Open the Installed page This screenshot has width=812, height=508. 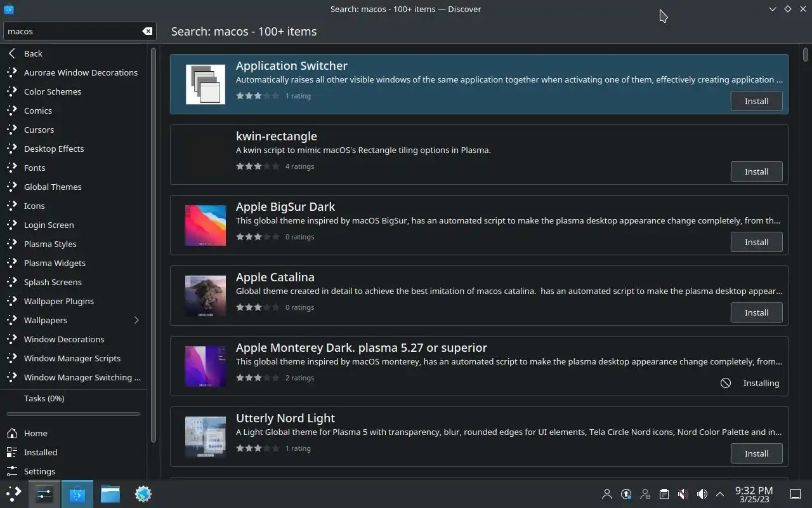74,452
